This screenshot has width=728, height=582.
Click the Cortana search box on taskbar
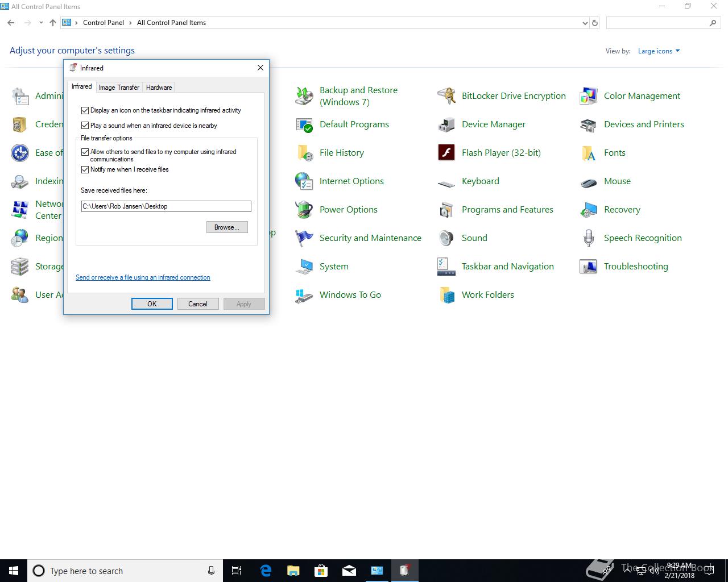[125, 571]
